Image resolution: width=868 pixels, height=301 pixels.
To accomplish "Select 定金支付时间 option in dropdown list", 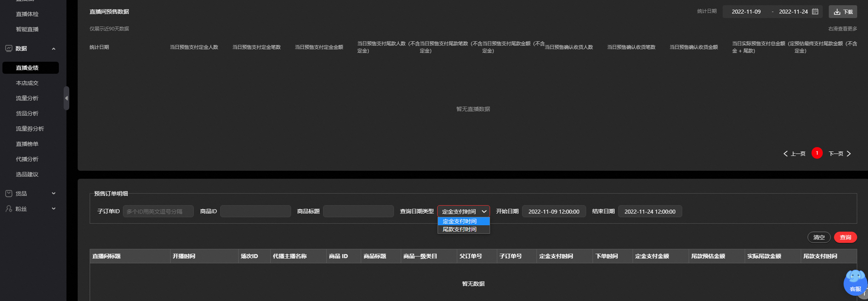I will pos(464,221).
